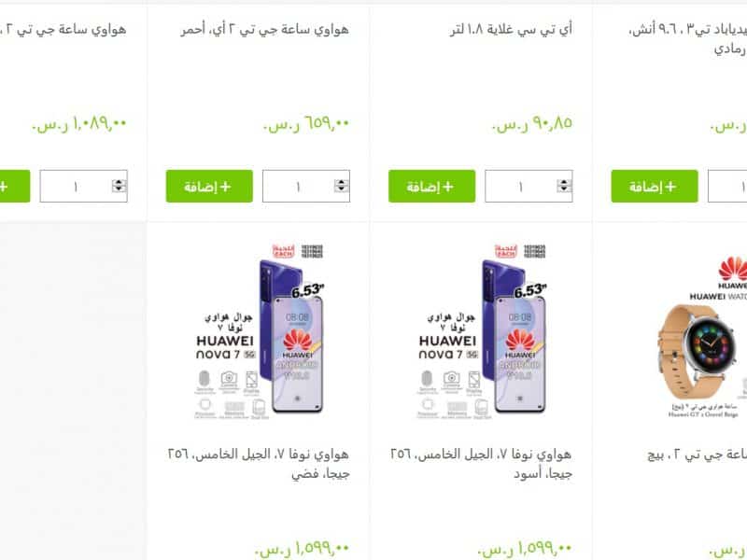Decrease quantity for the red GT 2e watch
The height and width of the screenshot is (560, 747).
click(x=342, y=189)
